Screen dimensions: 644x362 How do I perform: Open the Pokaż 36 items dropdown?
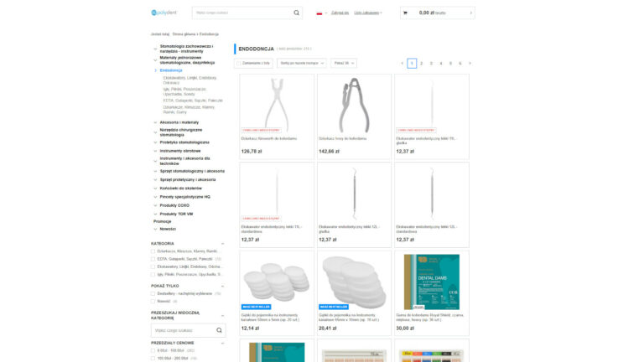coord(344,63)
